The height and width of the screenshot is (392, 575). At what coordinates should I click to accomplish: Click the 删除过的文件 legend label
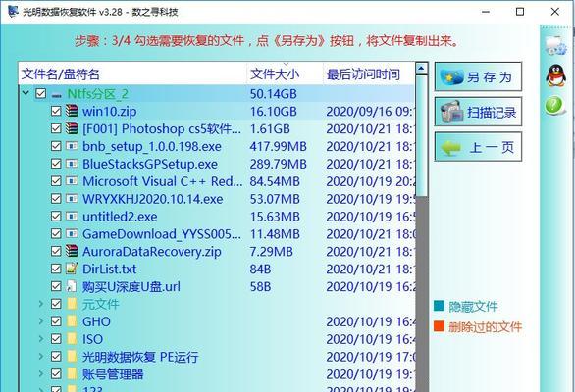pos(485,326)
